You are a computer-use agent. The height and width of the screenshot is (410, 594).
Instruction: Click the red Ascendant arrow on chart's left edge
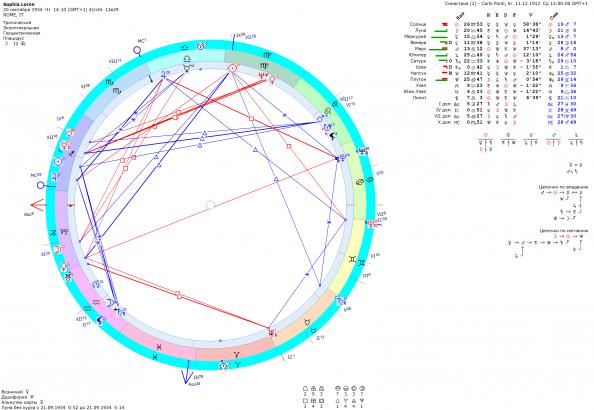(38, 205)
